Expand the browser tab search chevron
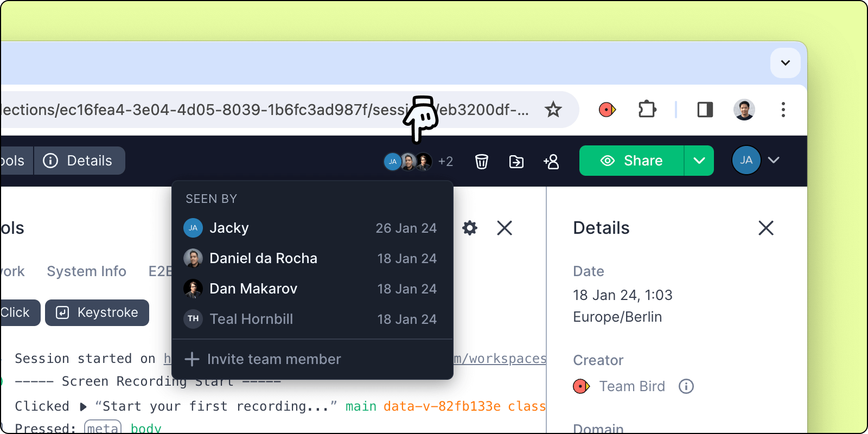868x434 pixels. point(785,62)
